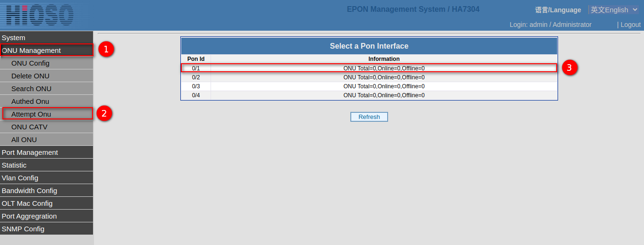Screen dimensions: 644x245
Task: Go to Search ONU page
Action: click(x=31, y=89)
